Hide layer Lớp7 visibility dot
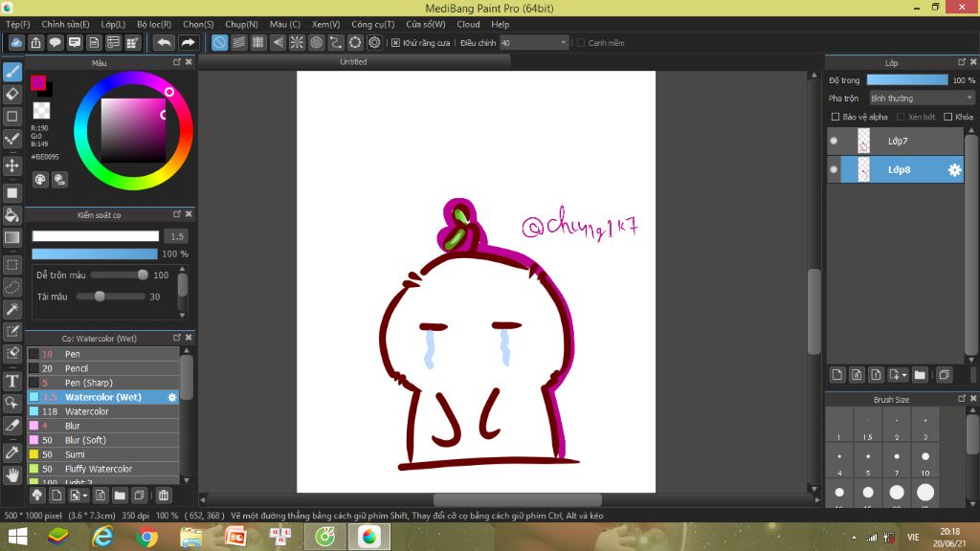 (x=834, y=142)
